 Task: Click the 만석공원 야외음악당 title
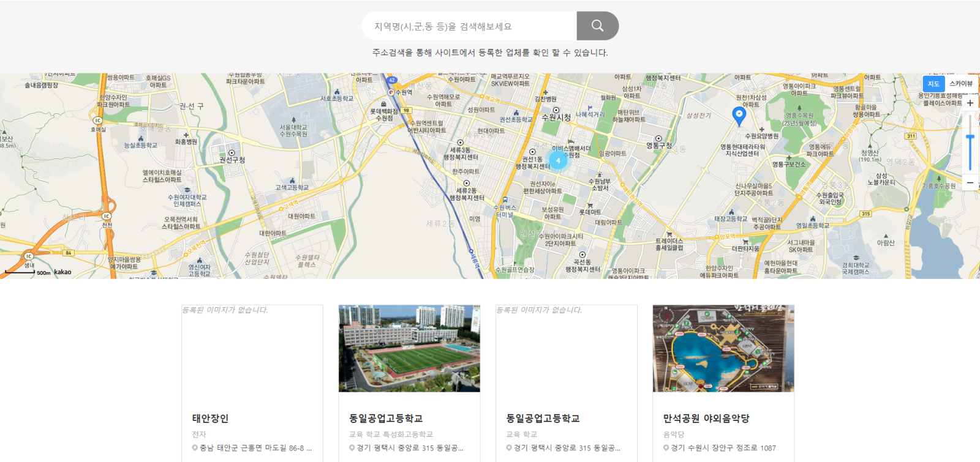click(706, 419)
